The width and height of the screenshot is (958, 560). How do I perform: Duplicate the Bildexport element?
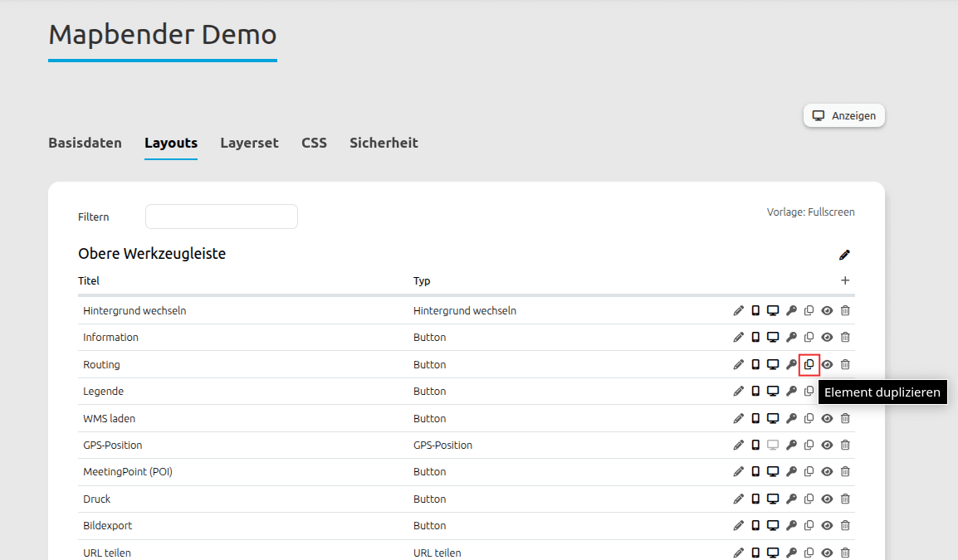[x=809, y=526]
